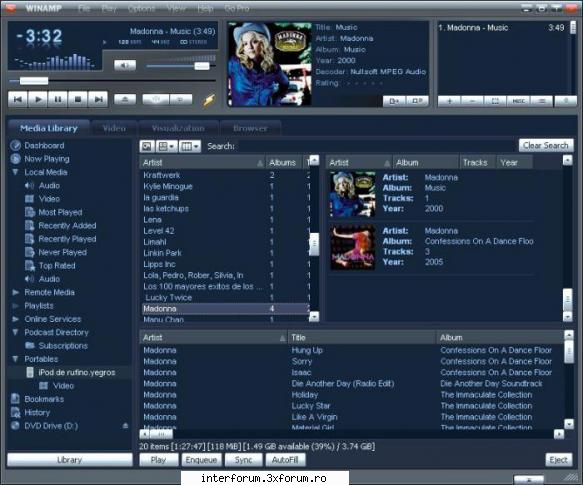Open Recently Played smart view
The width and height of the screenshot is (583, 485).
click(x=67, y=239)
